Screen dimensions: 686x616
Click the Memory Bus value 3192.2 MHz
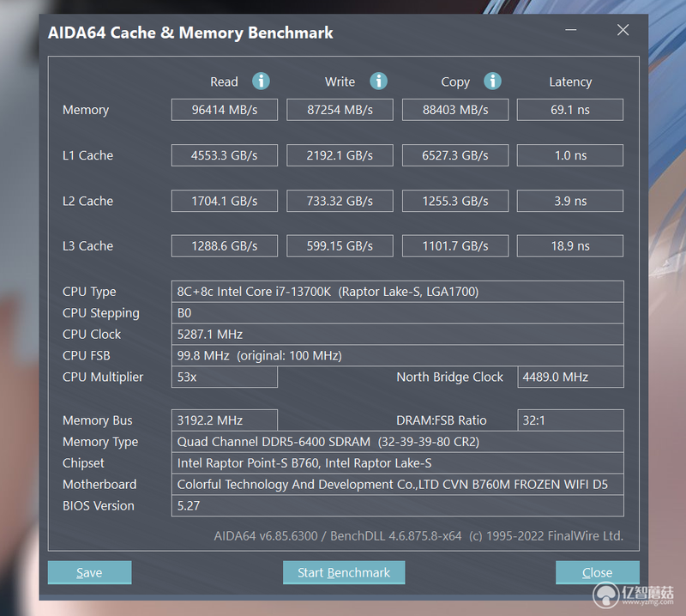(225, 420)
